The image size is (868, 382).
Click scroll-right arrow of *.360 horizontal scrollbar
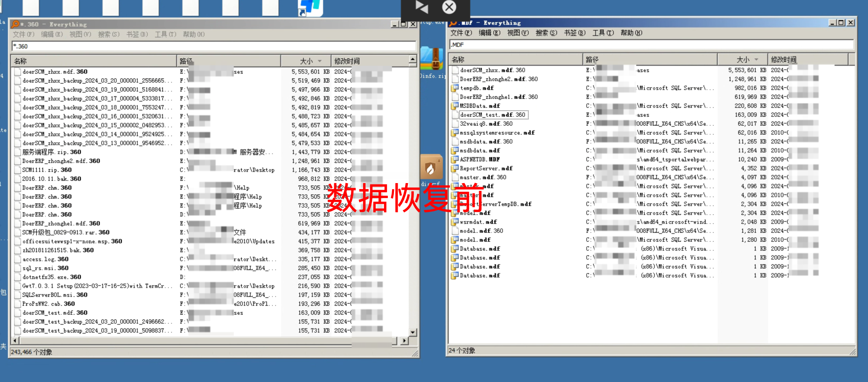(x=404, y=341)
